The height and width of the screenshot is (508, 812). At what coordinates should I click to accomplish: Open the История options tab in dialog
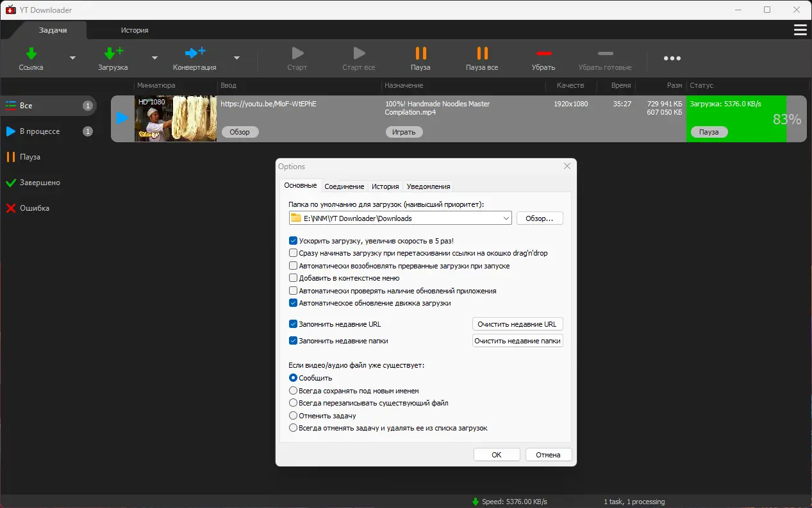pyautogui.click(x=386, y=186)
